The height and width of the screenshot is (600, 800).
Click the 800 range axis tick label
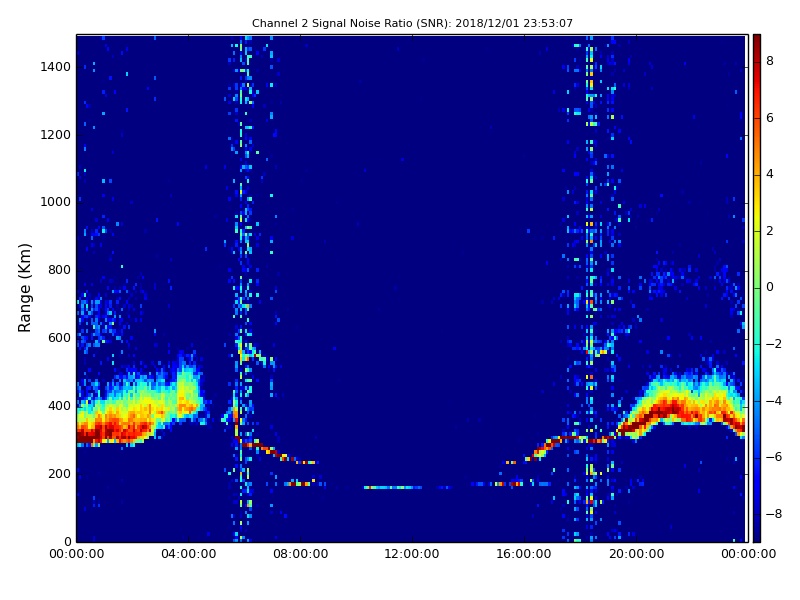coord(58,270)
